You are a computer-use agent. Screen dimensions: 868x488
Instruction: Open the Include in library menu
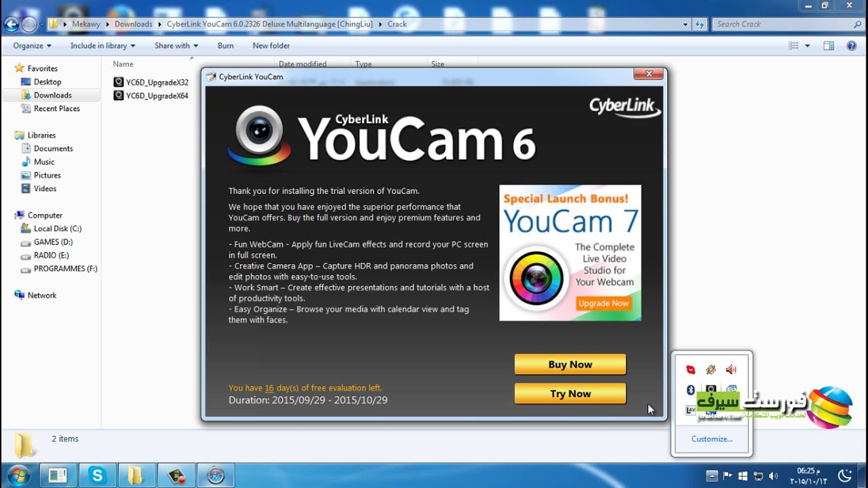[x=102, y=45]
